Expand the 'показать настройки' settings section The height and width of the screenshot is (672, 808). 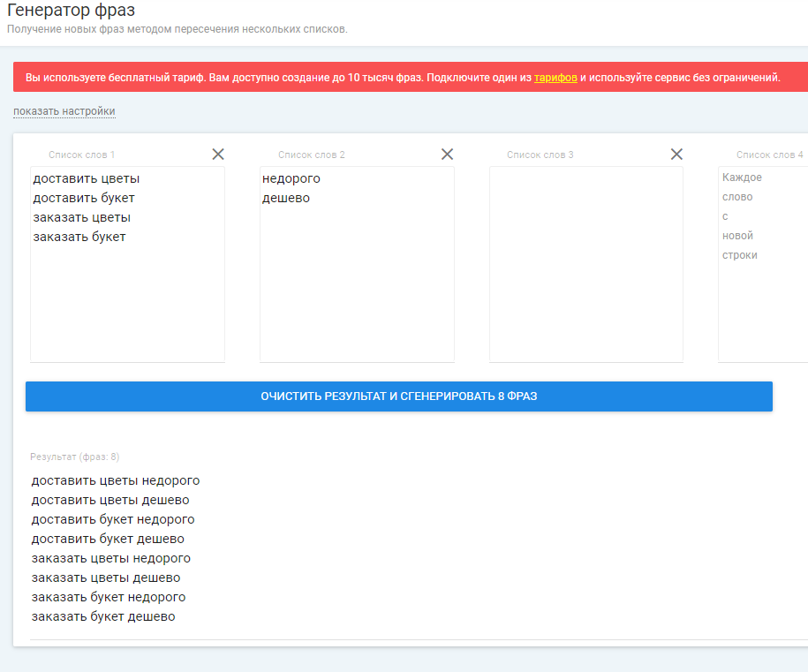coord(64,111)
